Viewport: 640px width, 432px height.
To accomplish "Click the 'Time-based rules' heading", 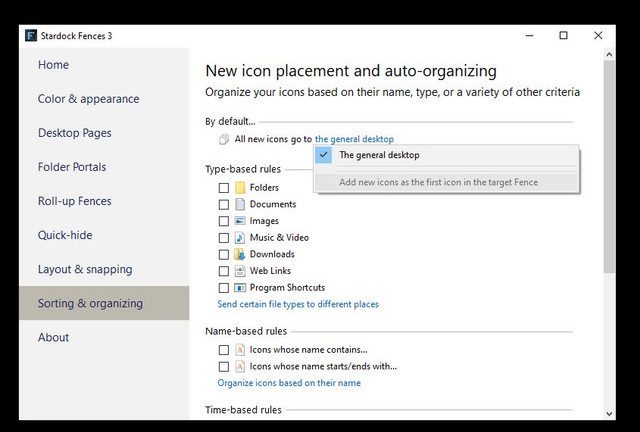I will click(x=243, y=410).
